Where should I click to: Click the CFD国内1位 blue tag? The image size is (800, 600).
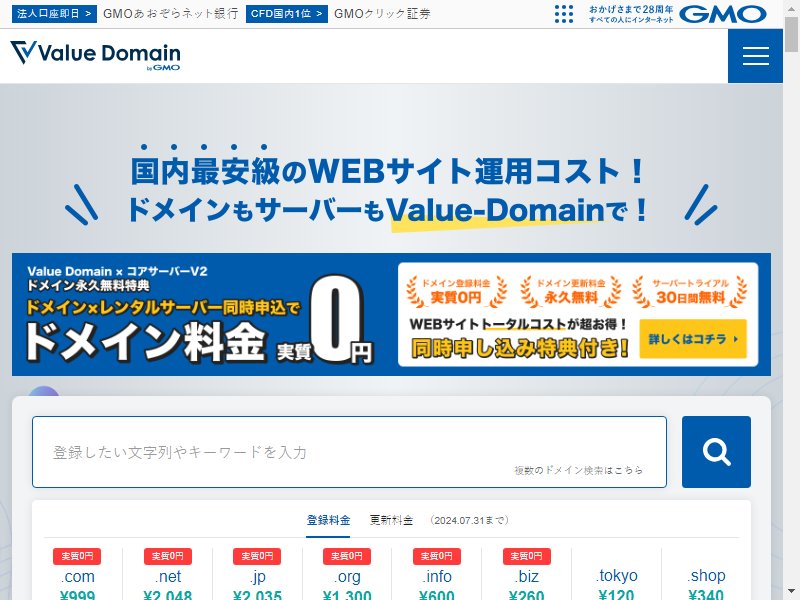(286, 14)
